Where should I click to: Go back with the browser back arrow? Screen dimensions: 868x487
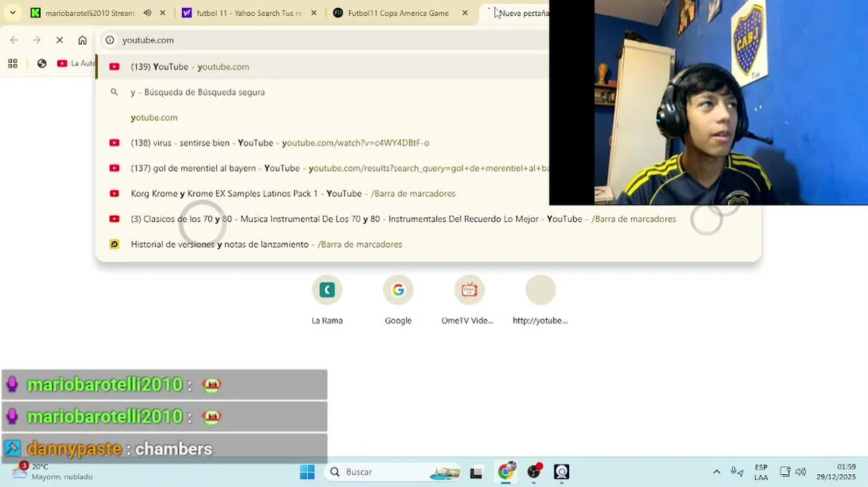14,40
